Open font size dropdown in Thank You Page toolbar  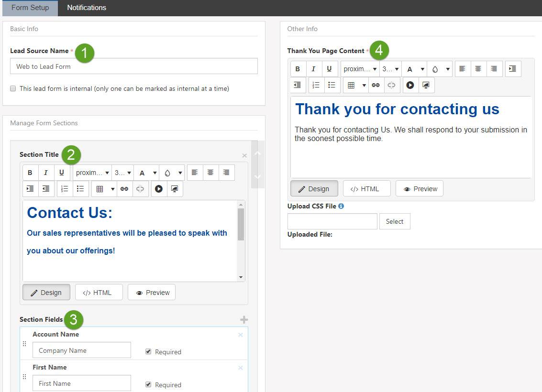click(x=390, y=69)
